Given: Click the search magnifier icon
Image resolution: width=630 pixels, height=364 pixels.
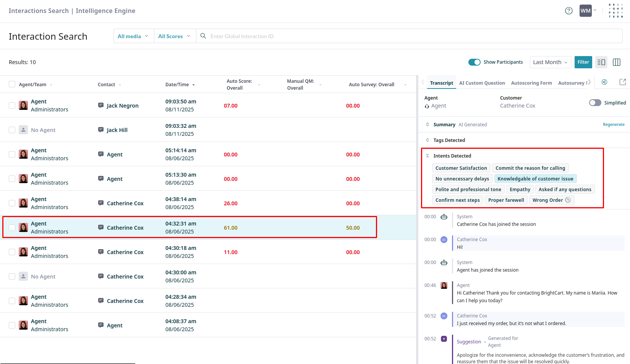Looking at the screenshot, I should 203,36.
